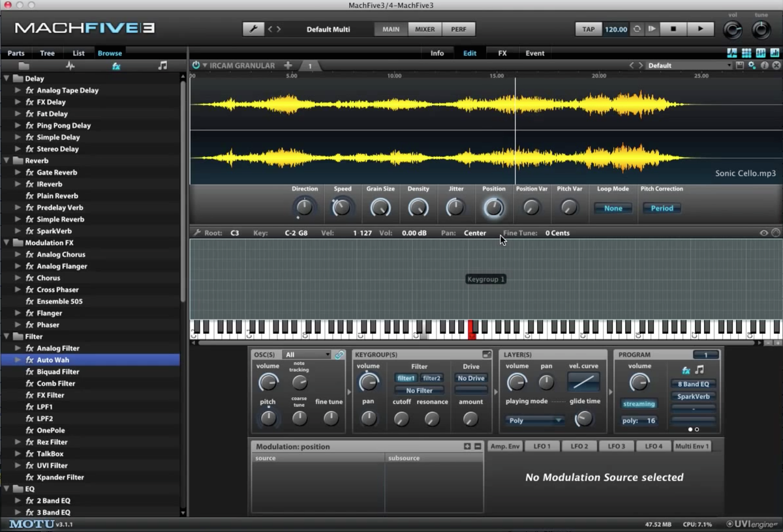Toggle the IRCAM Granular oscillator power icon
Screen dimensions: 783x532
click(196, 65)
